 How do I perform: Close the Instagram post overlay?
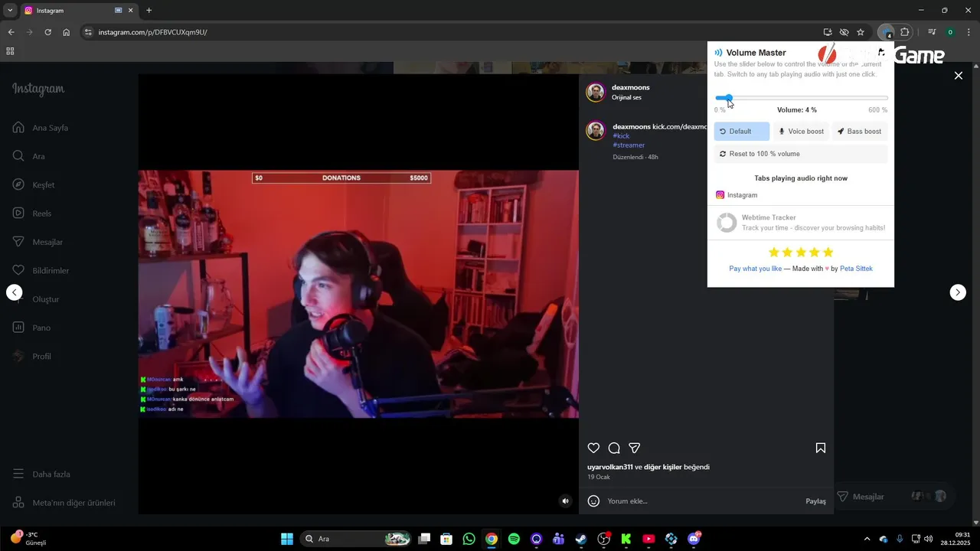(x=958, y=76)
